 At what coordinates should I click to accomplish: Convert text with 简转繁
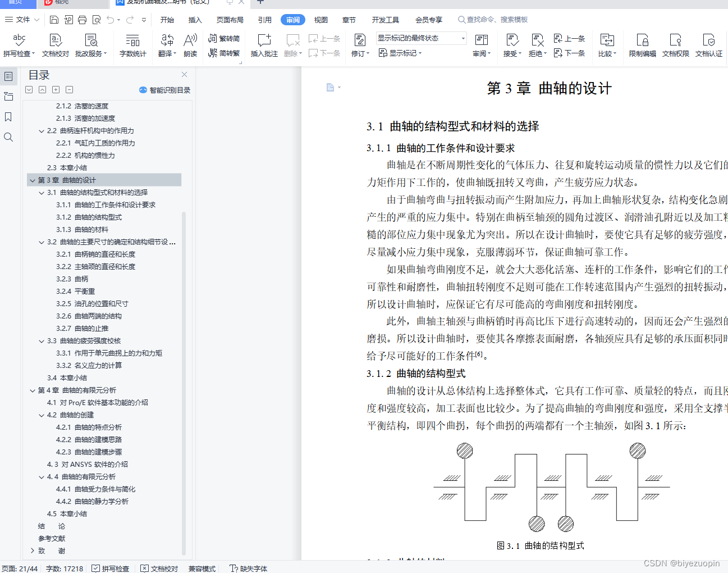coord(223,53)
